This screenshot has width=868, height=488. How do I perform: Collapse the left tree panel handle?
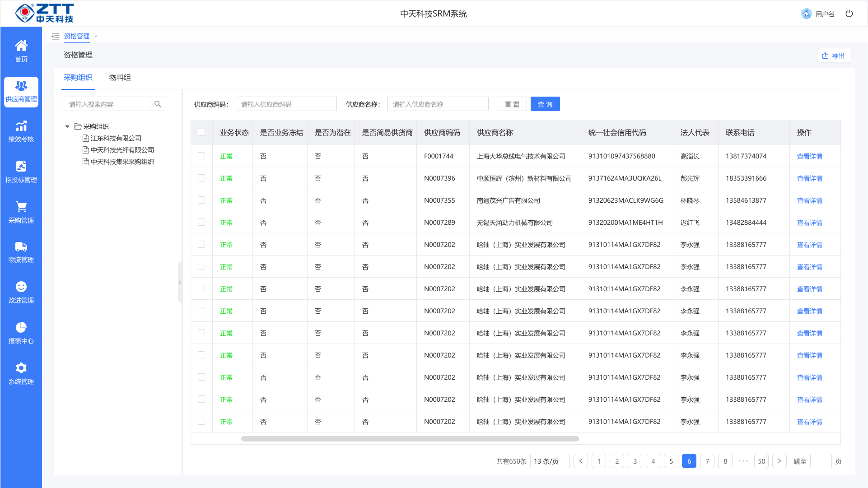click(x=180, y=282)
